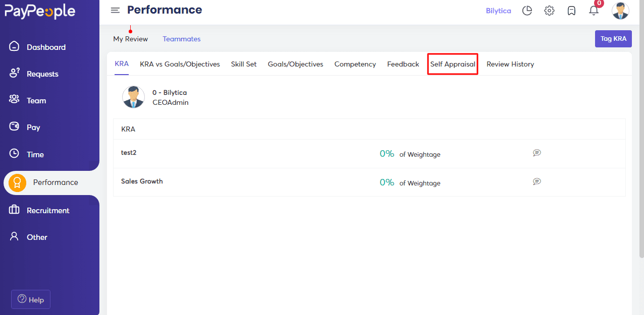Open comment icon for test2 KRA
The width and height of the screenshot is (644, 315).
coord(537,153)
